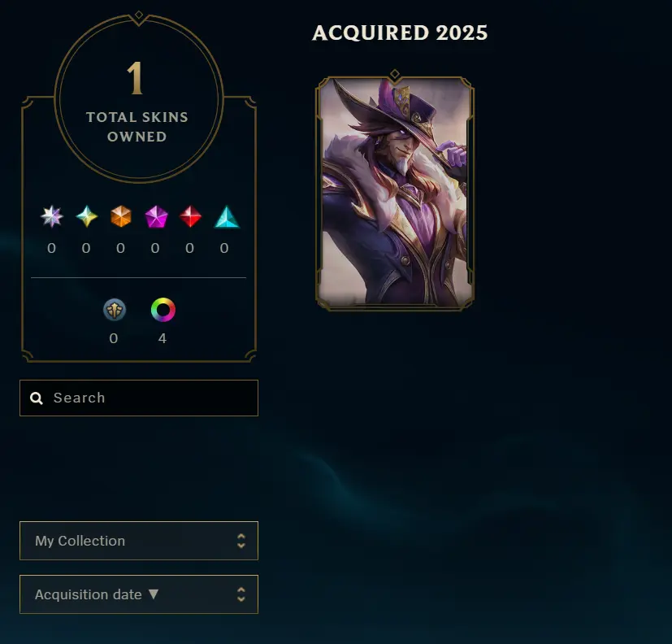Viewport: 672px width, 644px height.
Task: Open the Acquisition date sort dropdown
Action: coord(139,594)
